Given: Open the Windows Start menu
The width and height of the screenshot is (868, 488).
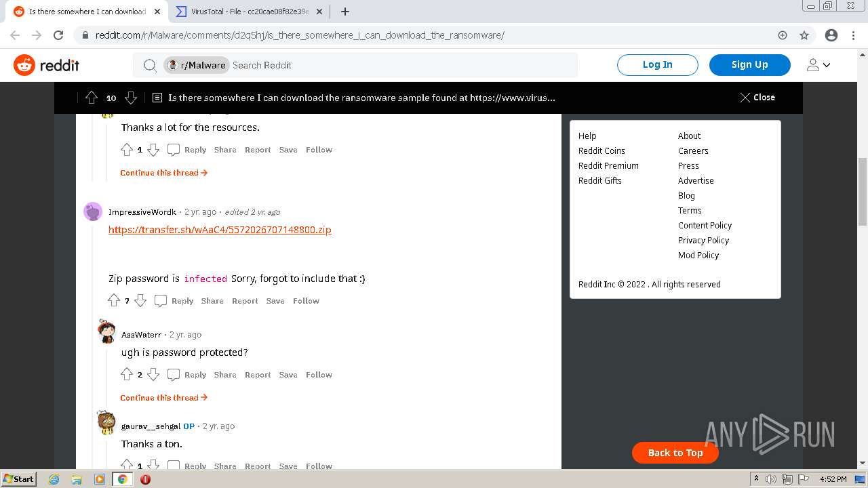Looking at the screenshot, I should click(x=19, y=479).
